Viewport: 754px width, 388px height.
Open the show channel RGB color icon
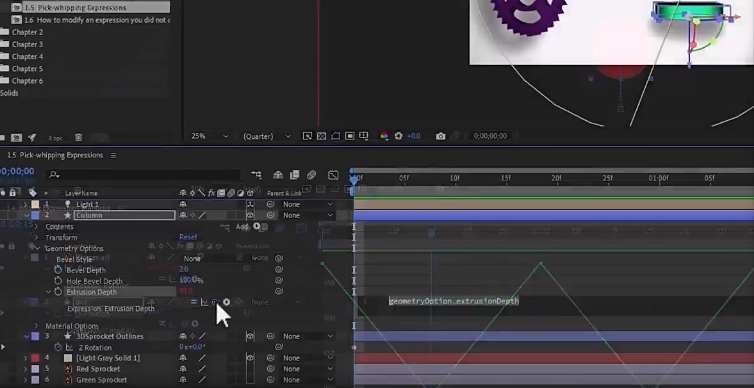(384, 136)
